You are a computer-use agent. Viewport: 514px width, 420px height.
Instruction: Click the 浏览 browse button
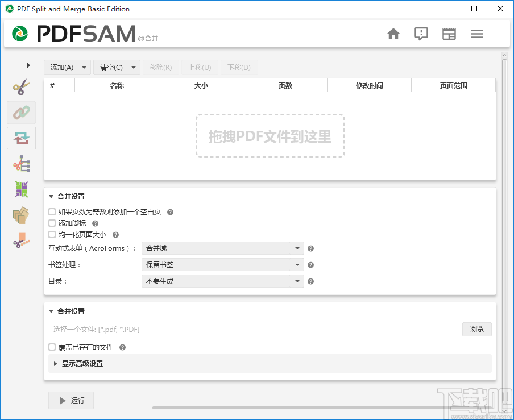coord(476,329)
